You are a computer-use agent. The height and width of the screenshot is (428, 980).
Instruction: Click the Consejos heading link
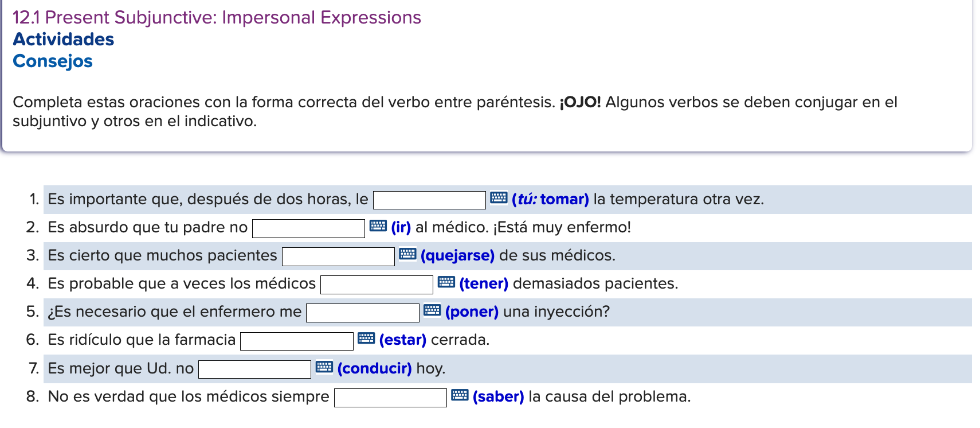pos(53,61)
